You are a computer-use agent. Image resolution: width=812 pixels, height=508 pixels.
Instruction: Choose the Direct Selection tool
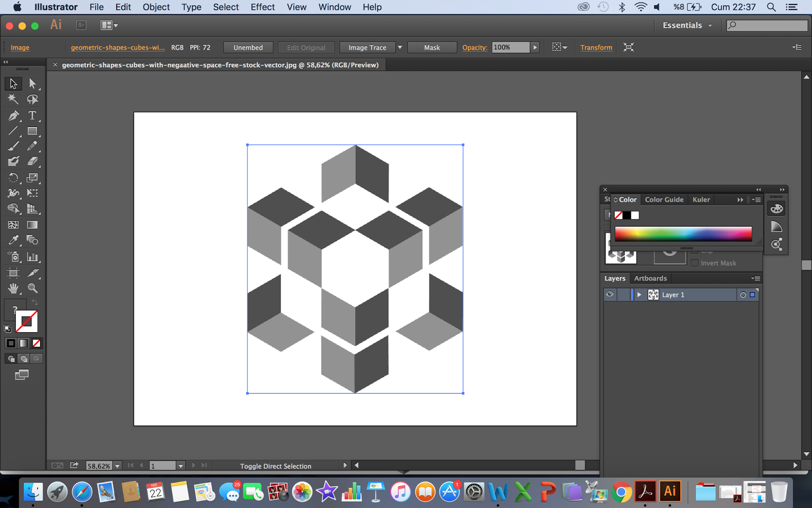coord(32,83)
